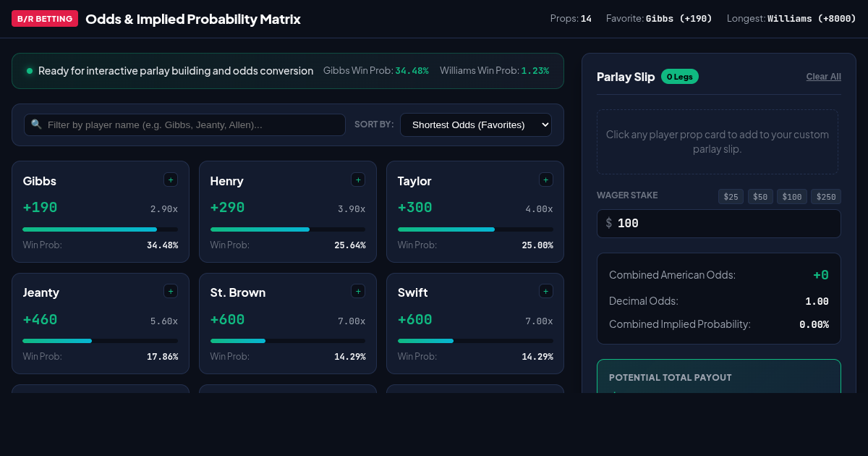This screenshot has height=456, width=868.
Task: Click the search magnifier icon
Action: coord(36,124)
